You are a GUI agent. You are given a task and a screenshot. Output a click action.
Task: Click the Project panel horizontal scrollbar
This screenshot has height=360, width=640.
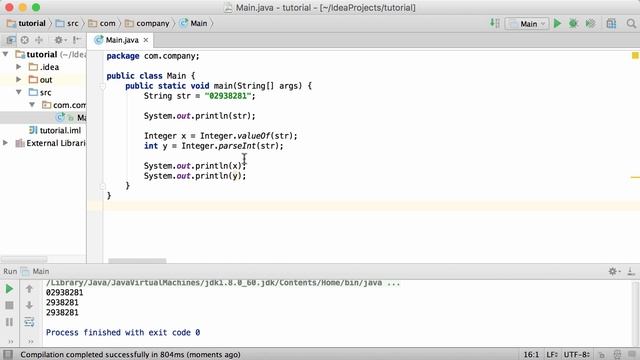(24, 259)
